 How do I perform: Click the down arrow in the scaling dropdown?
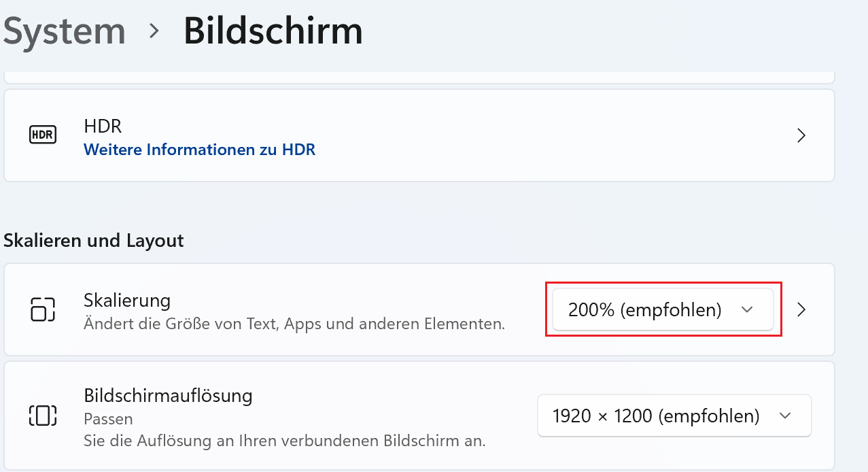tap(747, 309)
